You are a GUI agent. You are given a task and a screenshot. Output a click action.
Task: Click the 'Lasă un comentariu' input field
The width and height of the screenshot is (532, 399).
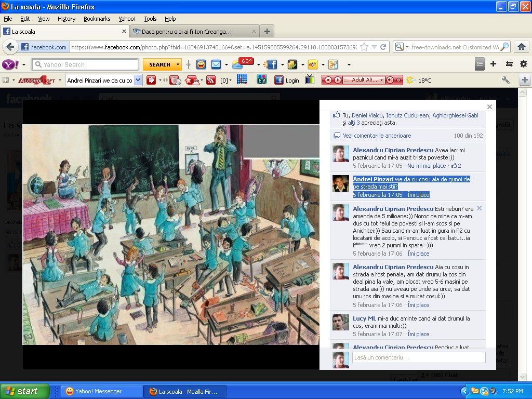(x=418, y=357)
